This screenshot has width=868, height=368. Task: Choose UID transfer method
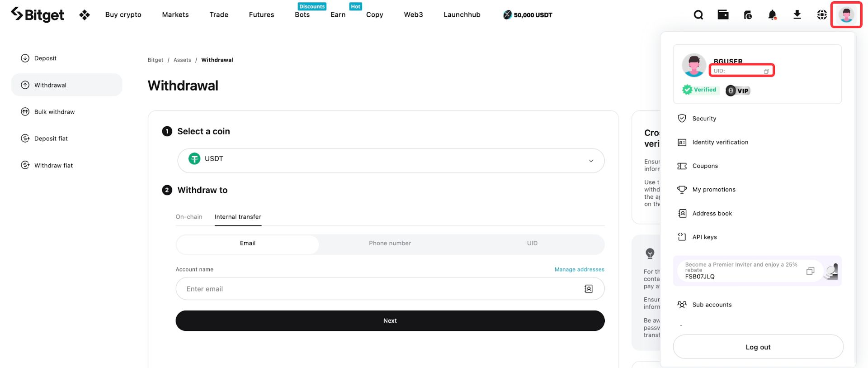tap(532, 244)
